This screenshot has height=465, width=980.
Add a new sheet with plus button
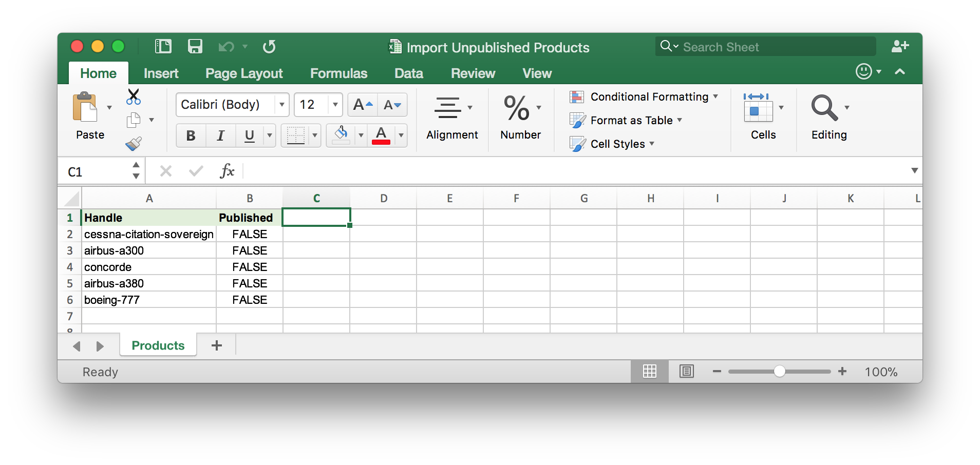[217, 345]
